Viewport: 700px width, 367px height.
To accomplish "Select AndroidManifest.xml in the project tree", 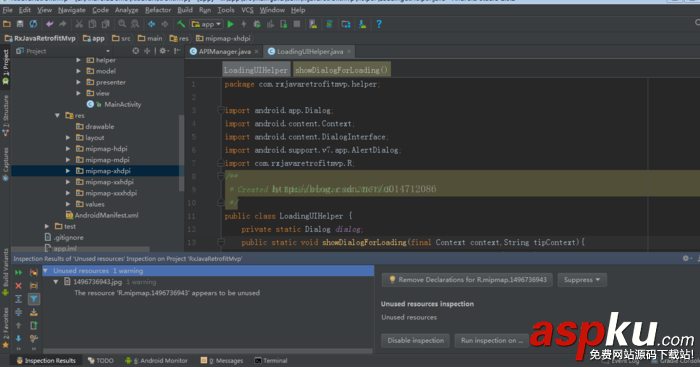I will [x=106, y=215].
